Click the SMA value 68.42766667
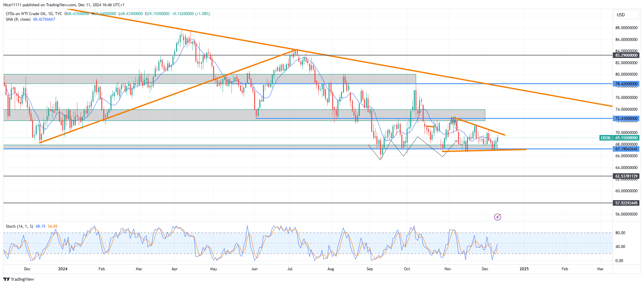The height and width of the screenshot is (285, 644). 44,19
